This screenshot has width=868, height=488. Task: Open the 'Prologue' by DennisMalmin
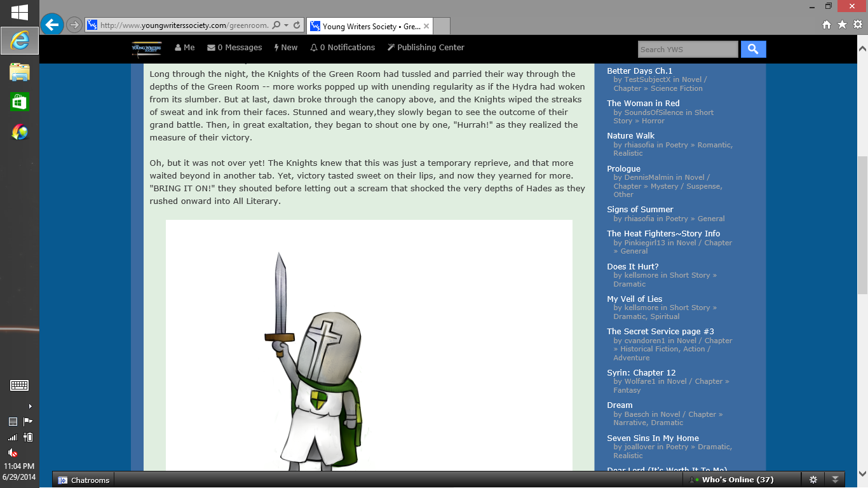coord(623,168)
